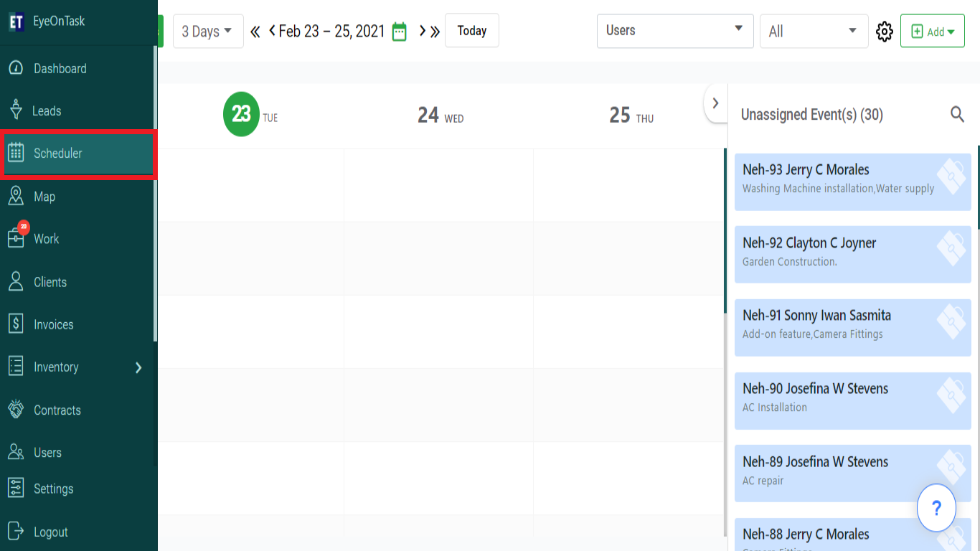Click the Neh-92 Clayton C Joyner event
980x551 pixels.
pos(853,255)
